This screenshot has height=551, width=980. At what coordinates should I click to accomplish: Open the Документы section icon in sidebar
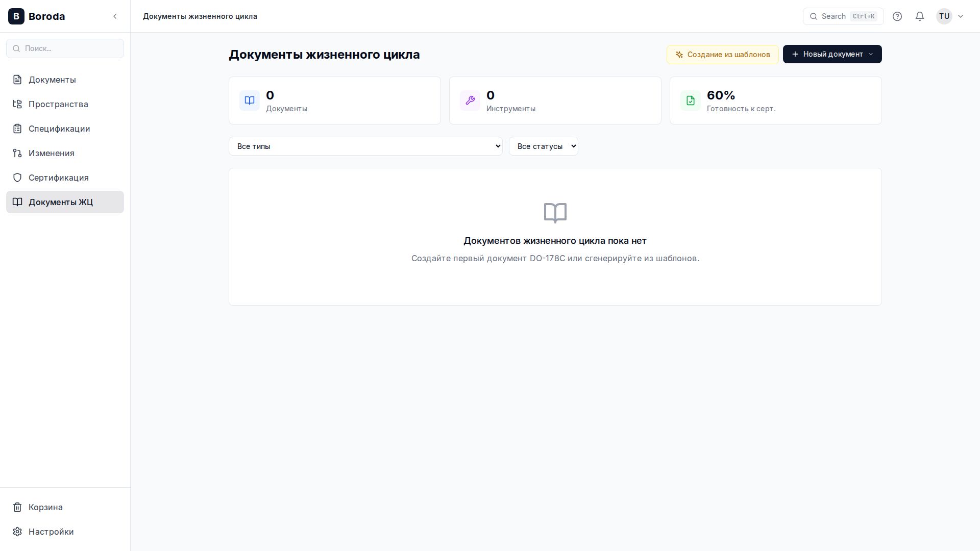[x=17, y=80]
